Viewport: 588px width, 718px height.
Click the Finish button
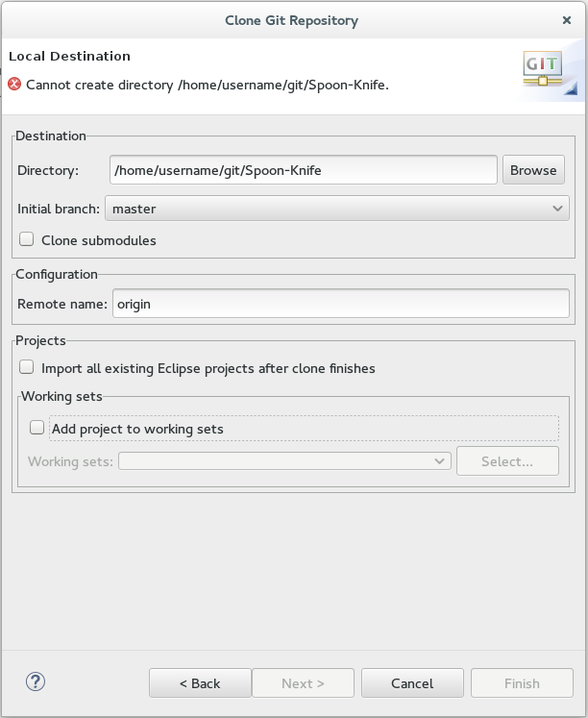522,683
